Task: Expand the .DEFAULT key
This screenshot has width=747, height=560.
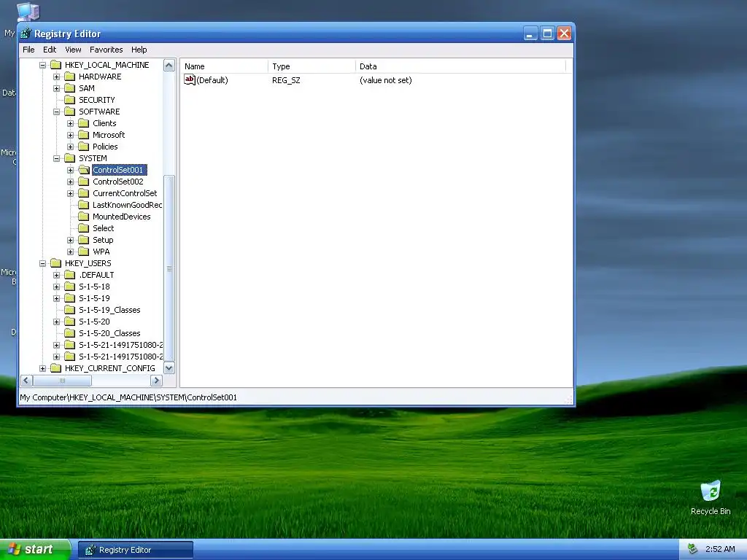Action: coord(57,275)
